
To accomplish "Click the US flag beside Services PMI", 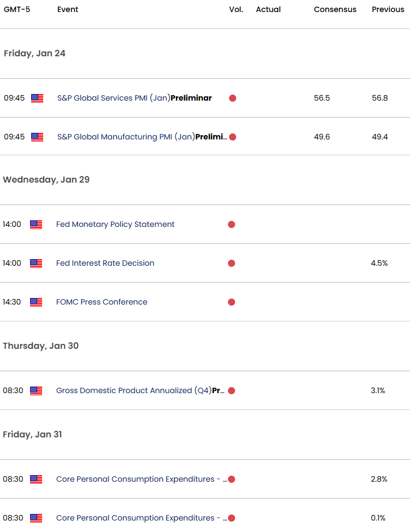I will (37, 98).
